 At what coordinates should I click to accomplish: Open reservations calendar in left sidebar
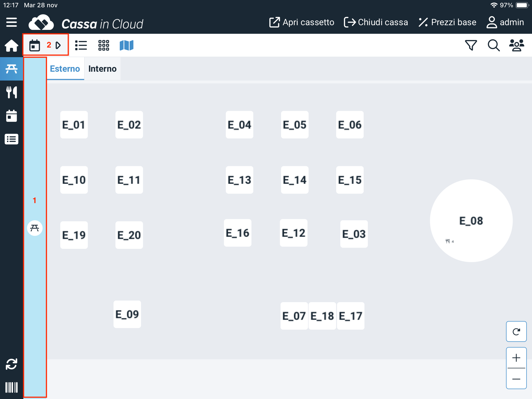coord(11,116)
